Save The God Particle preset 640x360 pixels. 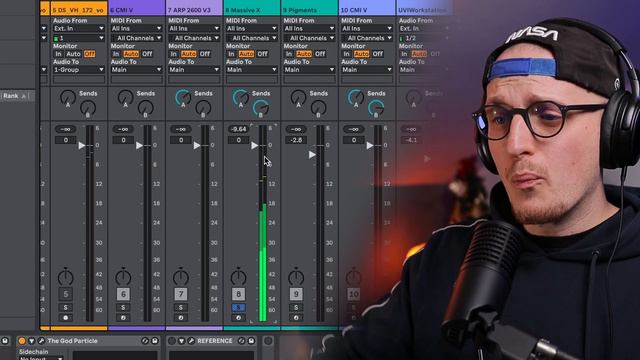click(x=155, y=340)
